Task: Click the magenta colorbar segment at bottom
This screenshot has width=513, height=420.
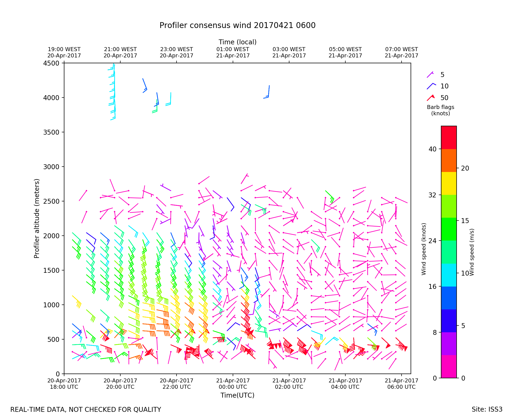Action: coord(449,367)
